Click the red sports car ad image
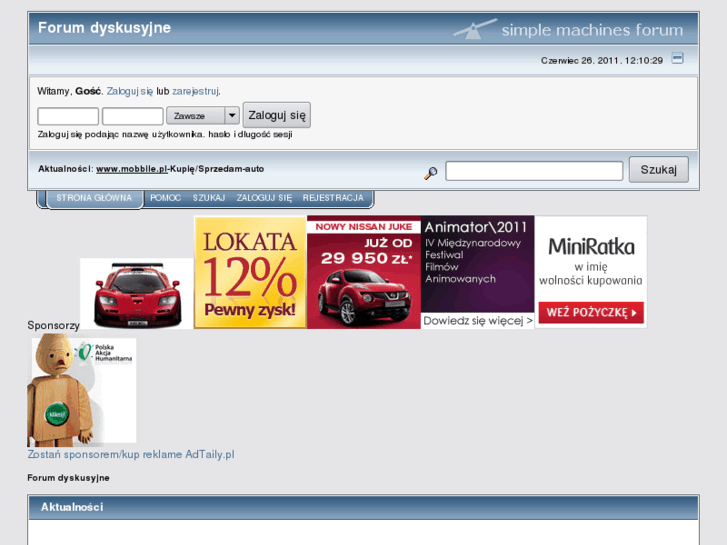The image size is (727, 545). click(137, 293)
